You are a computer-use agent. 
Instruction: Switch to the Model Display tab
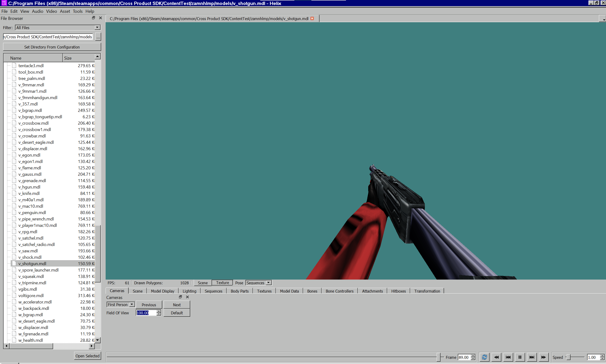coord(162,291)
